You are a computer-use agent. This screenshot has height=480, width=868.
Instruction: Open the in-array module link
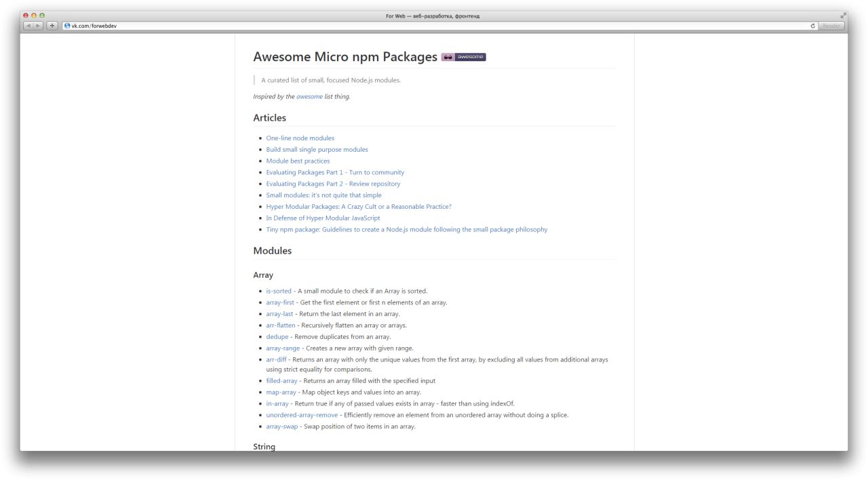277,403
